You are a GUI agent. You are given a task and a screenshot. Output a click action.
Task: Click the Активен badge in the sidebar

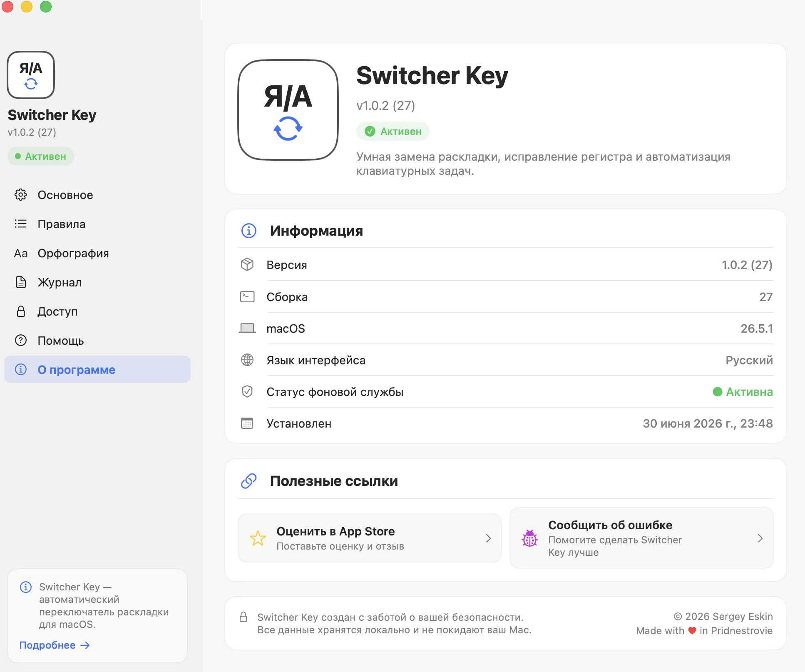pyautogui.click(x=41, y=156)
